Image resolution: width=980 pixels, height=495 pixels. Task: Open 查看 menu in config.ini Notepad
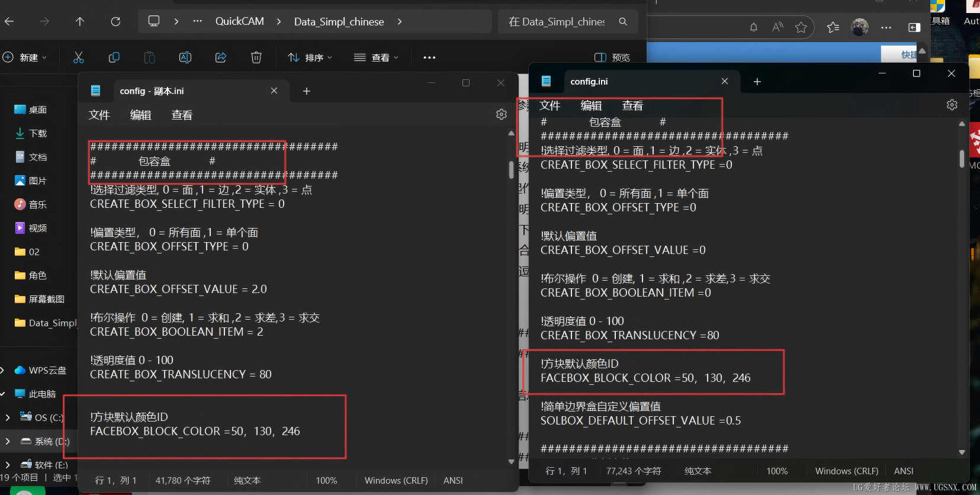[633, 105]
